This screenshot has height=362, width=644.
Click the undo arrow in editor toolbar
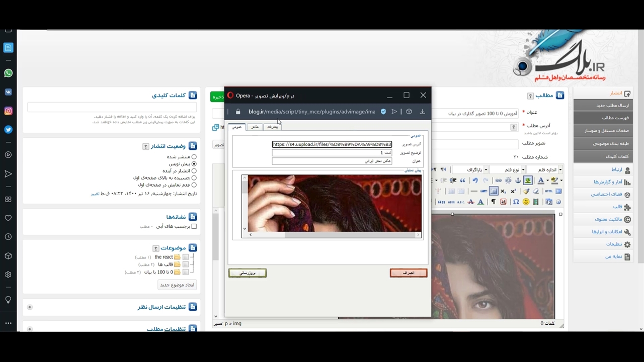(x=475, y=180)
